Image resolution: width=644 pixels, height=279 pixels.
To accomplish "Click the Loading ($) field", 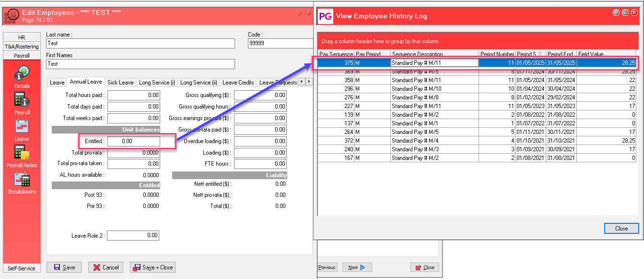I will (x=260, y=153).
